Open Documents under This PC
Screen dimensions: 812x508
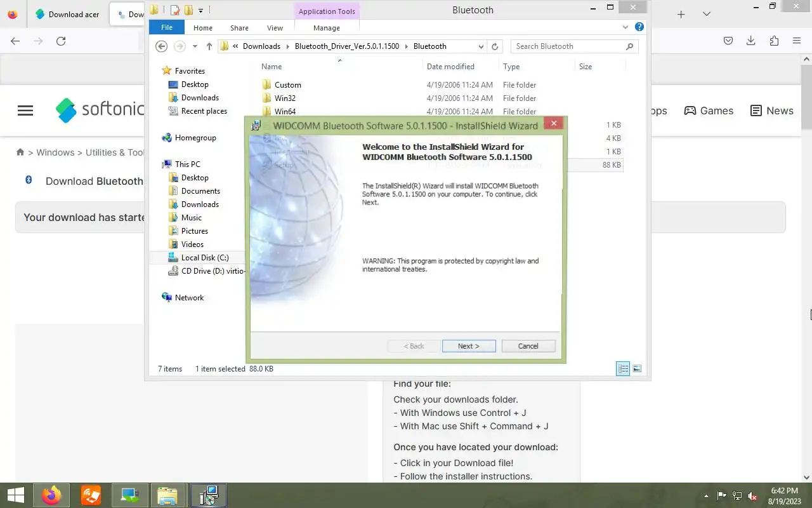coord(200,191)
